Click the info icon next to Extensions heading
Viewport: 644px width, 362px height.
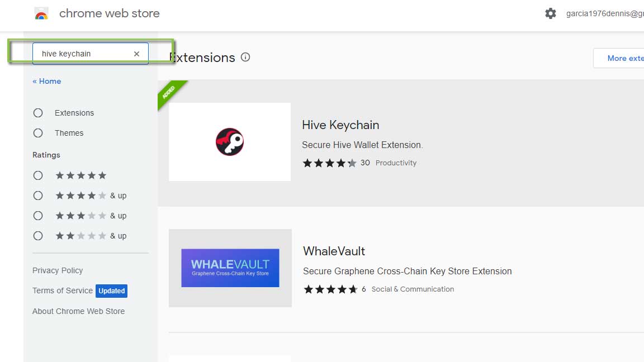[x=245, y=57]
